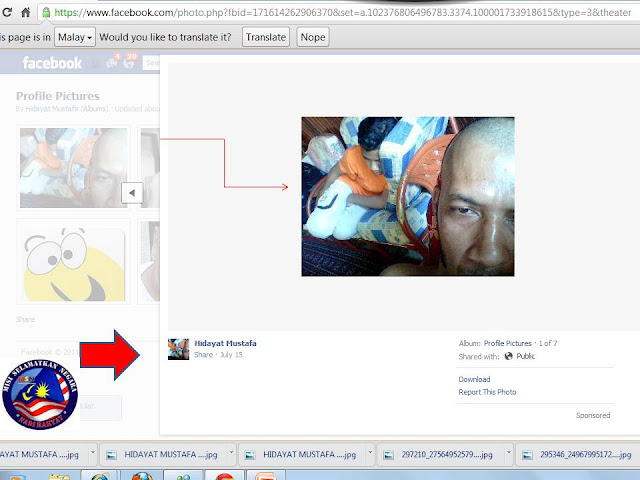
Task: Dismiss translation with the Nope button
Action: pos(313,37)
